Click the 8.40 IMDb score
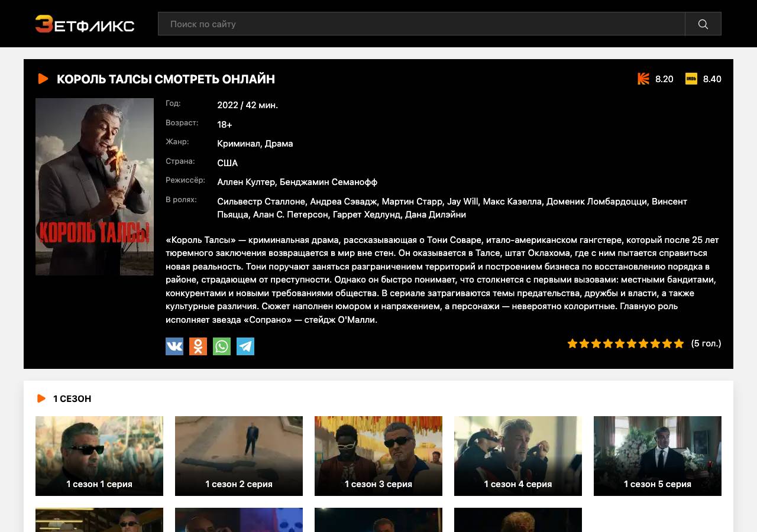 coord(712,79)
